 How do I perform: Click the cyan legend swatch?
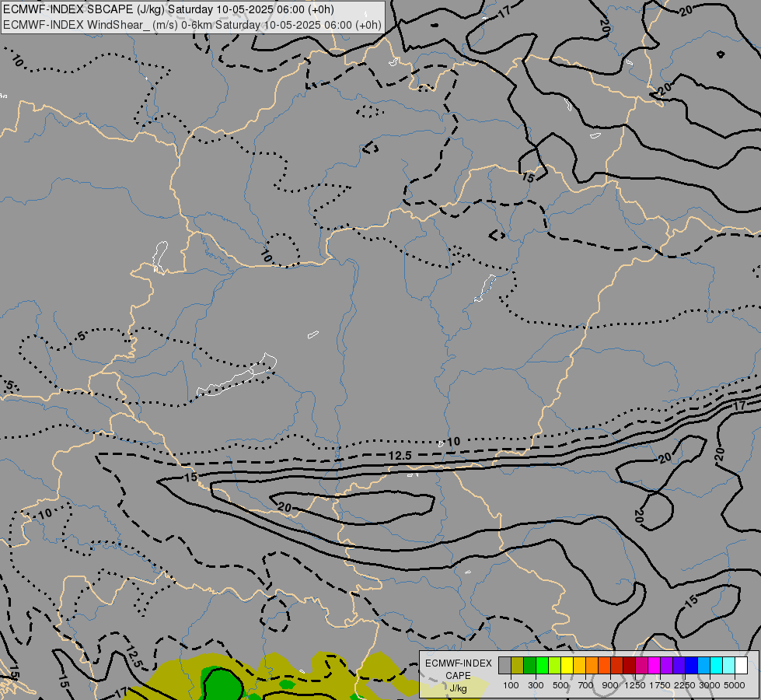(717, 666)
